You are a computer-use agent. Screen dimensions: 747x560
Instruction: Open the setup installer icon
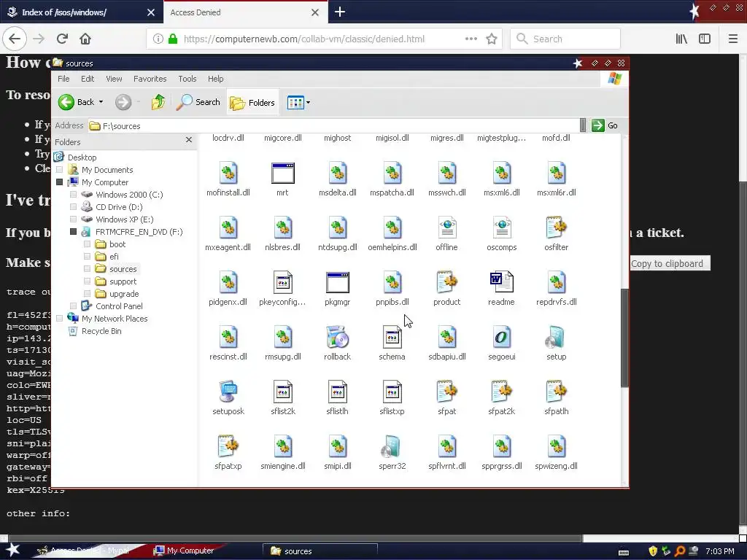coord(556,337)
